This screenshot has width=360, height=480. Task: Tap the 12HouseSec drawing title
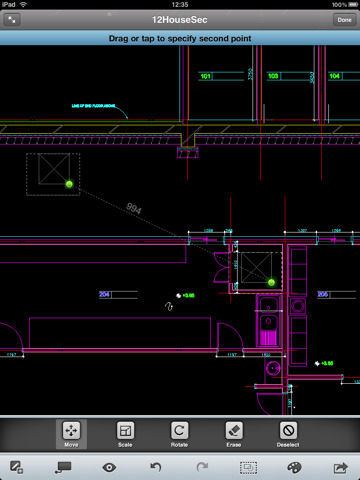180,20
